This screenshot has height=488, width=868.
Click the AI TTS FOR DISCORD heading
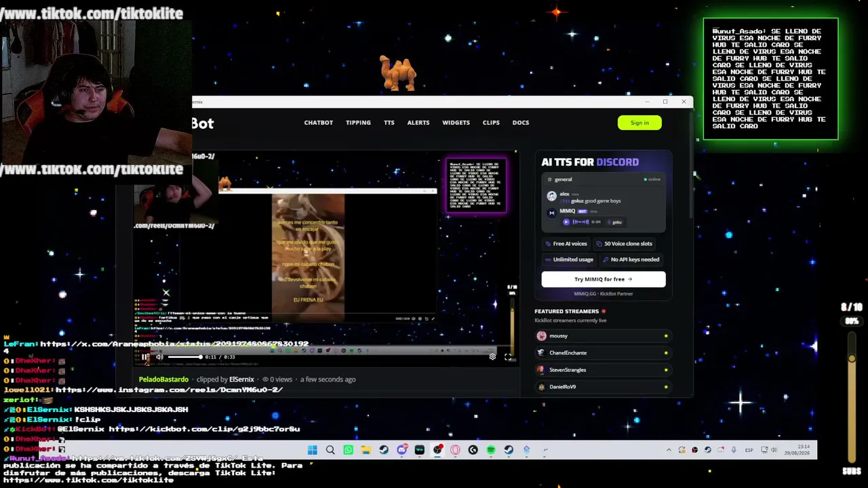590,162
